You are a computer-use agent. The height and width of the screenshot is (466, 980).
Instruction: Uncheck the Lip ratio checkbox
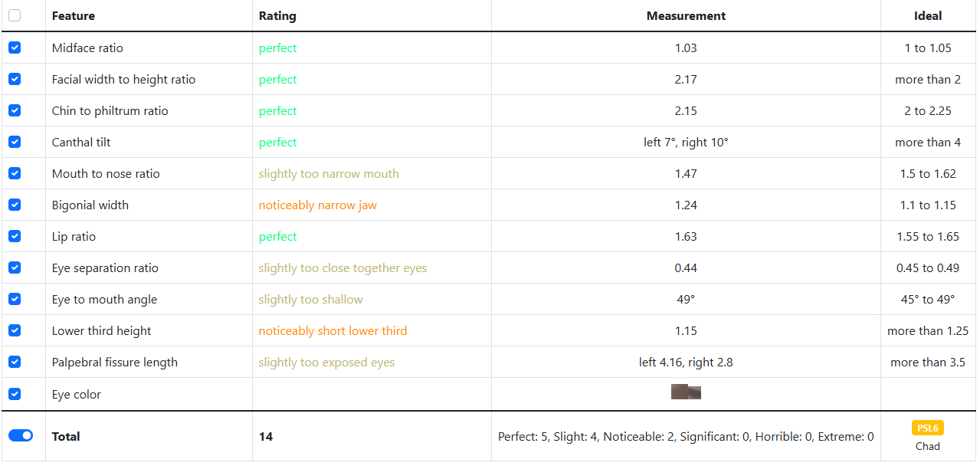click(x=15, y=236)
